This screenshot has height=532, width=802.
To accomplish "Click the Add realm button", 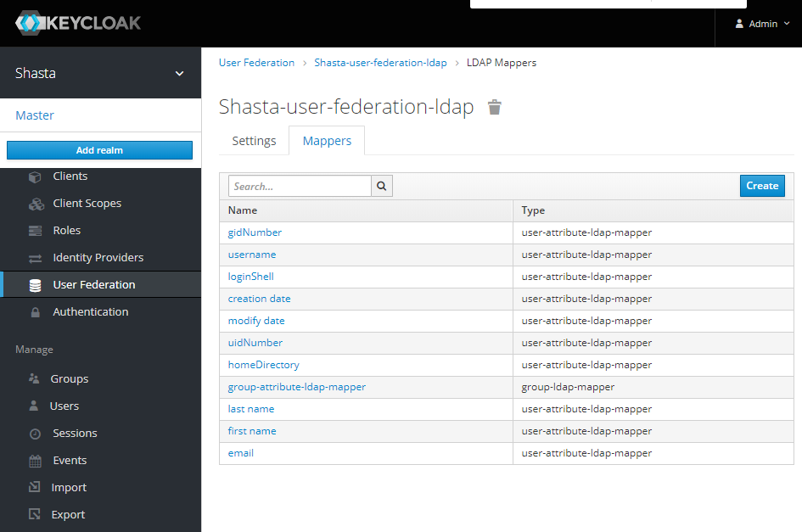I will (x=99, y=149).
